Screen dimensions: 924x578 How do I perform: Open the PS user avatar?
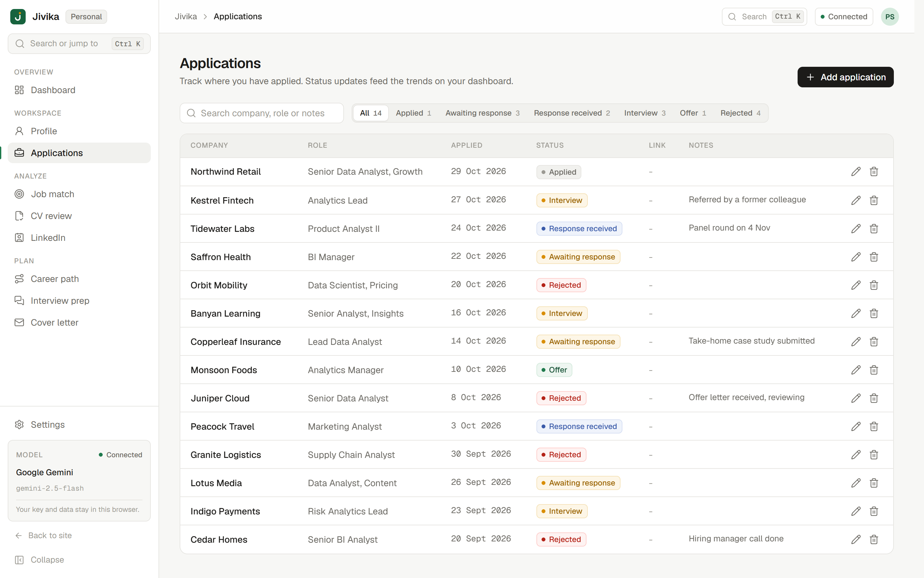tap(890, 17)
